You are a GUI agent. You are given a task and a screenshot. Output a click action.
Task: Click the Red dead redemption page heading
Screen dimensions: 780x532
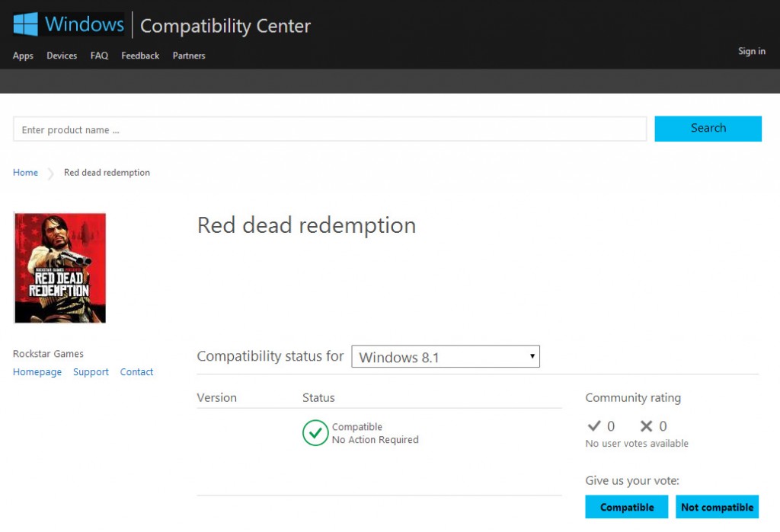(x=306, y=225)
